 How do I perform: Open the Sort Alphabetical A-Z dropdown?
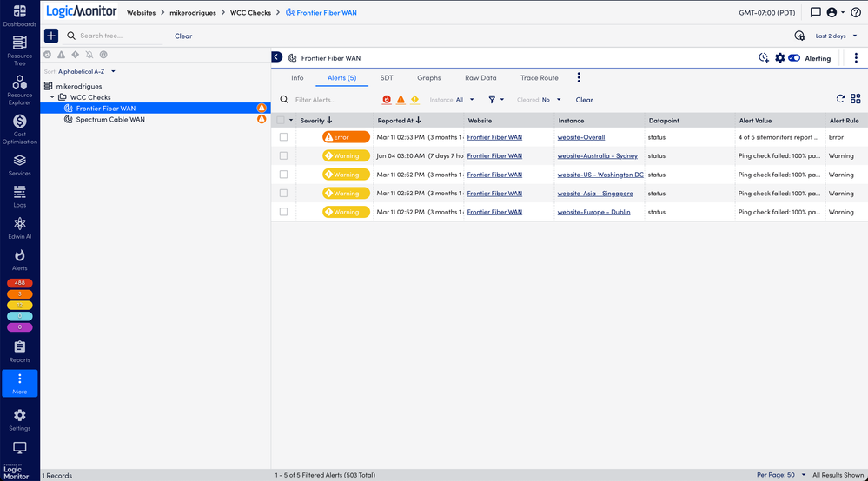pyautogui.click(x=80, y=71)
